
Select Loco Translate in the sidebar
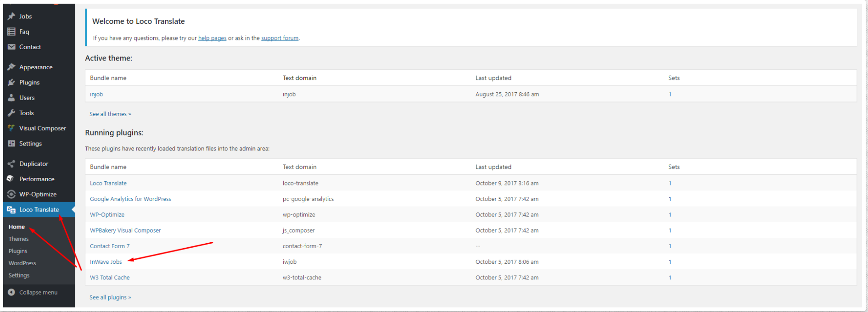click(x=39, y=210)
